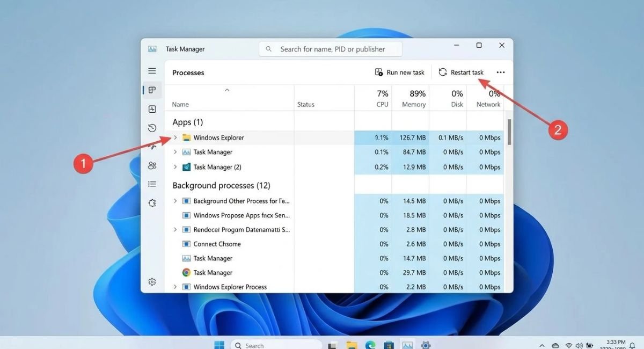Open the App history sidebar page
The height and width of the screenshot is (349, 644).
pyautogui.click(x=152, y=128)
